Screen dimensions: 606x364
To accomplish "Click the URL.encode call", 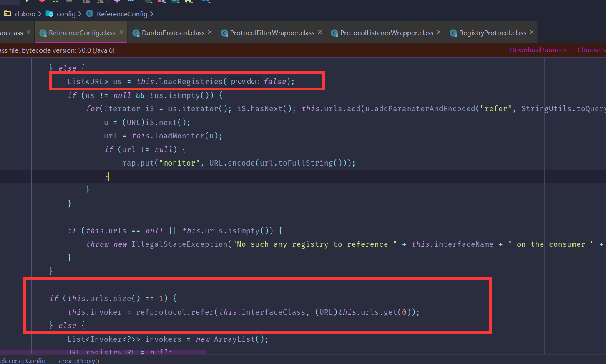I will coord(232,163).
